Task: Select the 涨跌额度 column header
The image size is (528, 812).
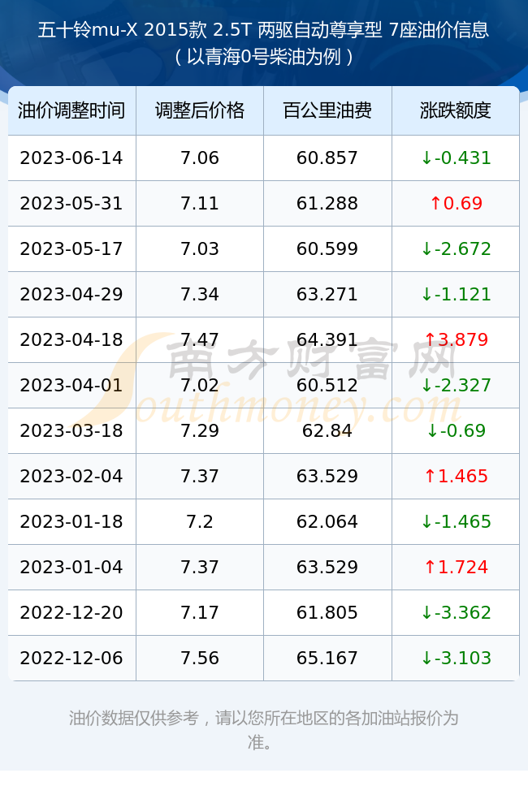Action: tap(456, 110)
